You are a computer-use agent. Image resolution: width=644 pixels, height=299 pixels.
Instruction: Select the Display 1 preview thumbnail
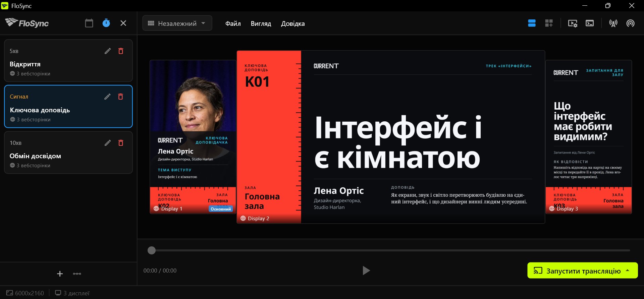(193, 137)
